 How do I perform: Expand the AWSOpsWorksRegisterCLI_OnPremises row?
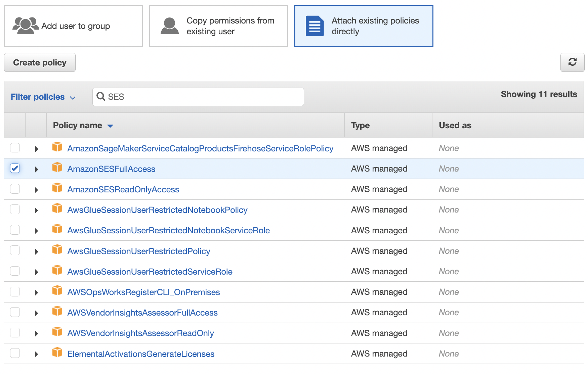(36, 292)
